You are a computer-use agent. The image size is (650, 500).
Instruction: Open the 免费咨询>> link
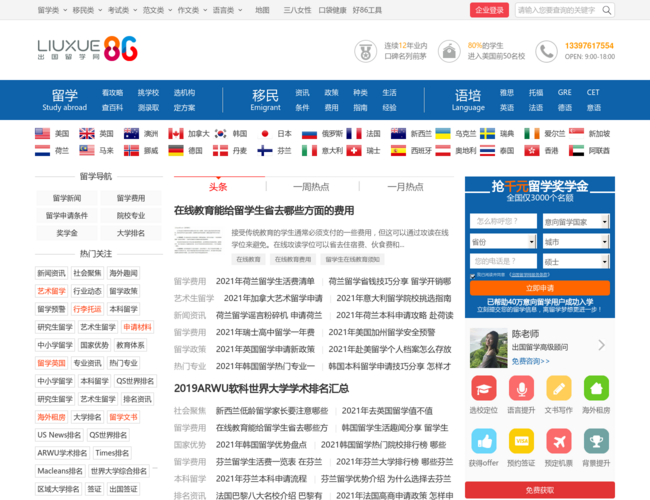531,361
